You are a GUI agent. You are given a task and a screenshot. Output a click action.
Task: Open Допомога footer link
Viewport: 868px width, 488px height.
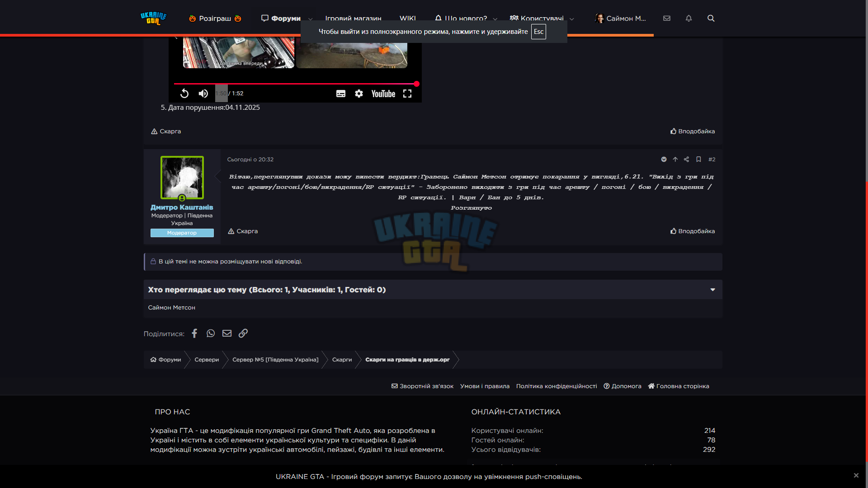pyautogui.click(x=623, y=386)
